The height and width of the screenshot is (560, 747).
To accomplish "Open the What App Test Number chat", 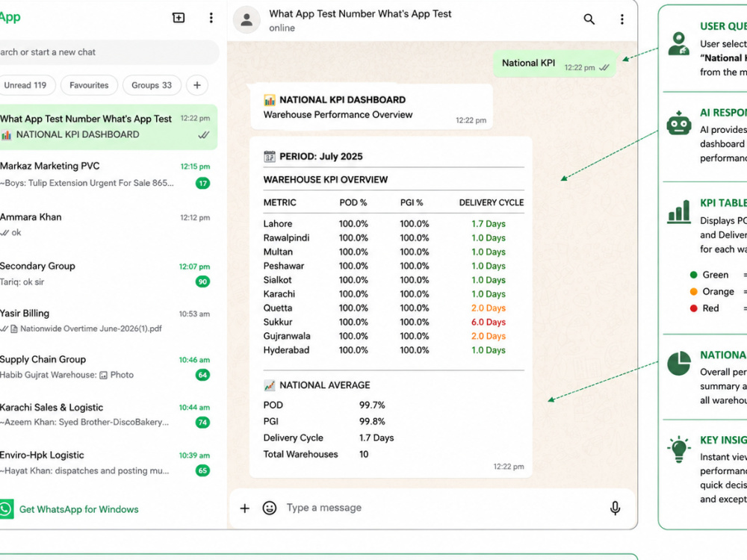I will tap(107, 127).
